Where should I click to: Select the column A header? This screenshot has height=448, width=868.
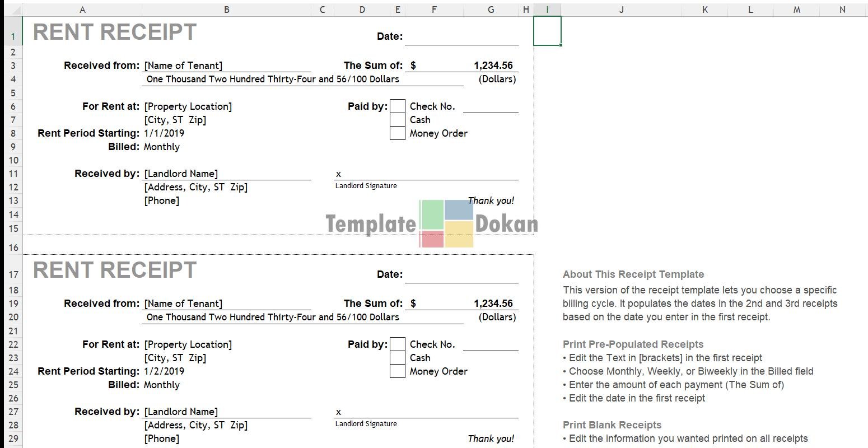pos(82,10)
